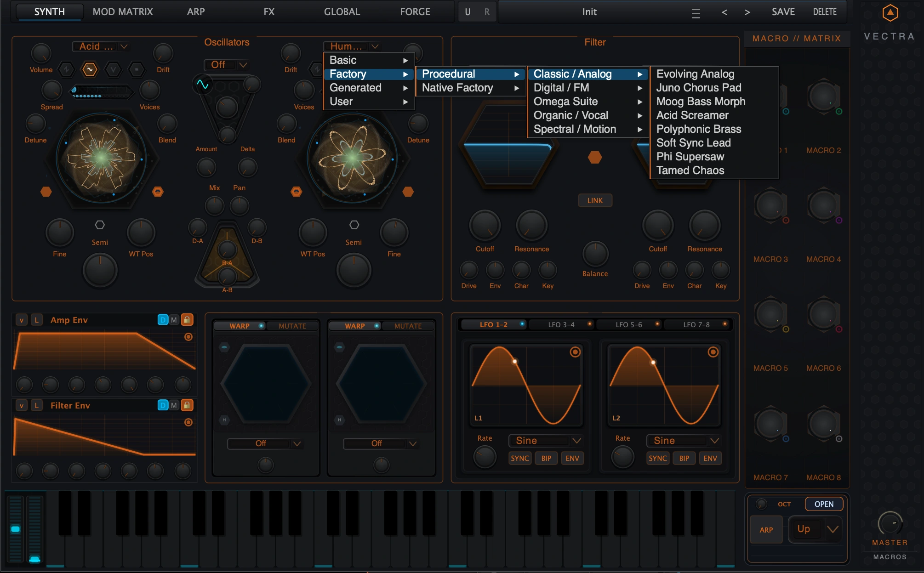The width and height of the screenshot is (924, 573).
Task: Open the Hum wavetable dropdown
Action: click(x=352, y=46)
